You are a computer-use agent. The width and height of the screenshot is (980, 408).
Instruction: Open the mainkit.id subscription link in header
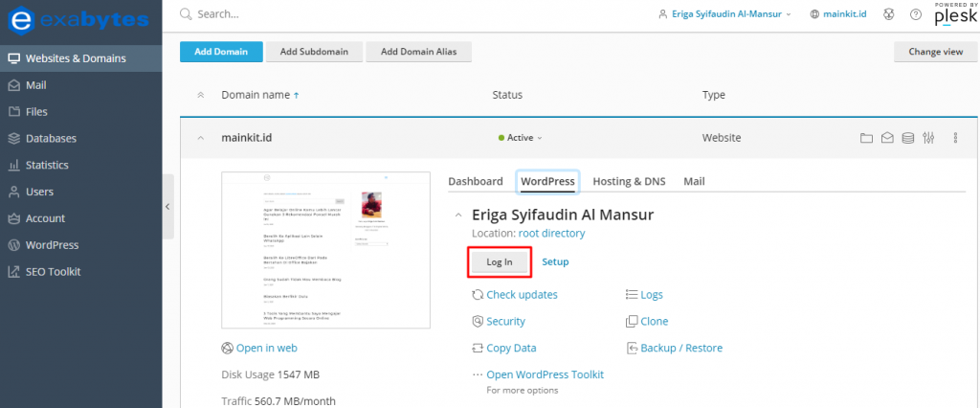(844, 13)
